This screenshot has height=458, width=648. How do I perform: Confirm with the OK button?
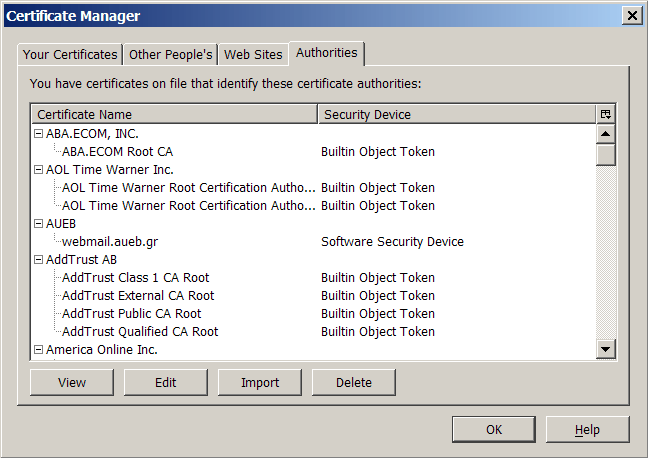(x=494, y=429)
